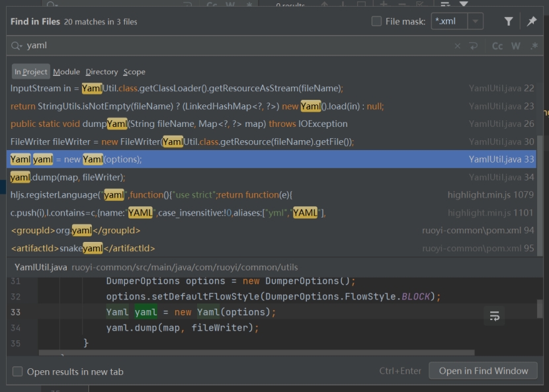The width and height of the screenshot is (549, 392).
Task: Toggle the Match Case (Cc) option
Action: [497, 46]
